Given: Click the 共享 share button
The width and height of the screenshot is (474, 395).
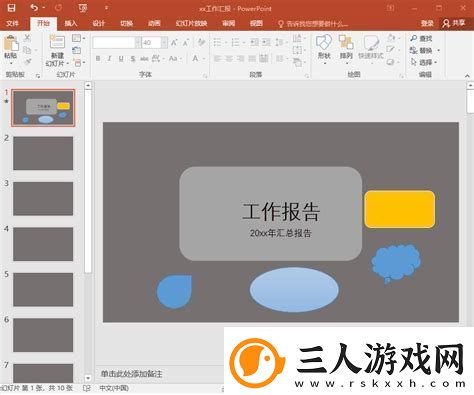Looking at the screenshot, I should (454, 23).
